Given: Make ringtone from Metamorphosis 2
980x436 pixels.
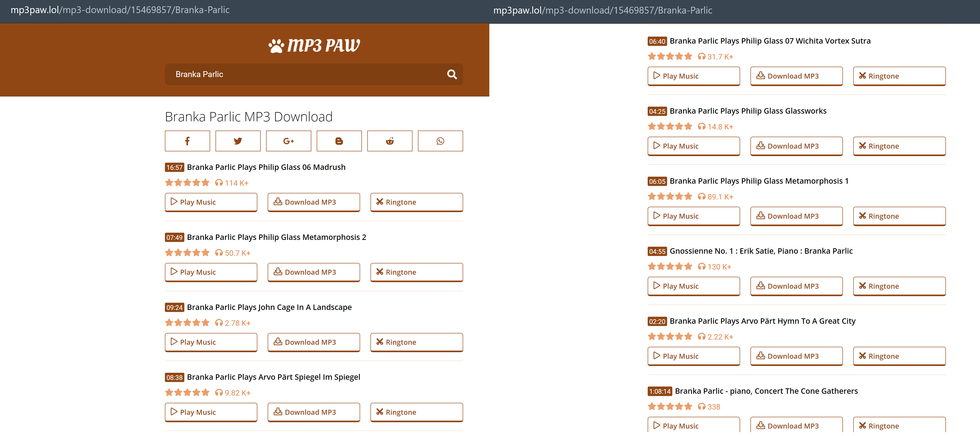Looking at the screenshot, I should pyautogui.click(x=417, y=272).
